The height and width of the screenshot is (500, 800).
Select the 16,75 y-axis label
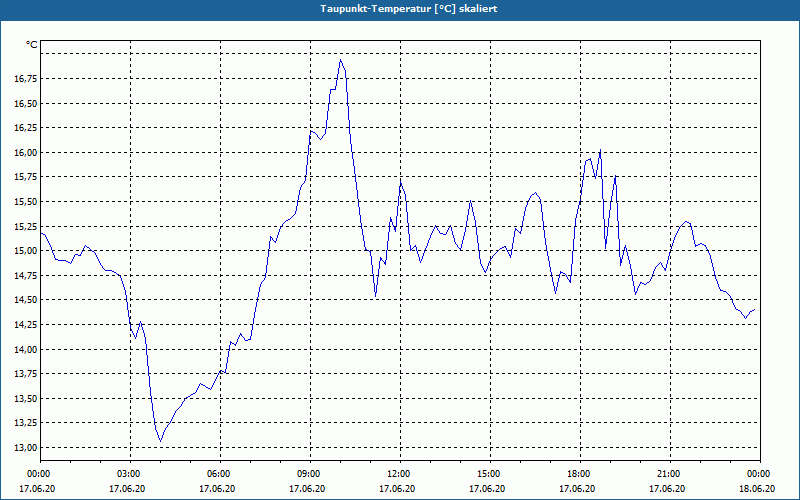click(24, 79)
